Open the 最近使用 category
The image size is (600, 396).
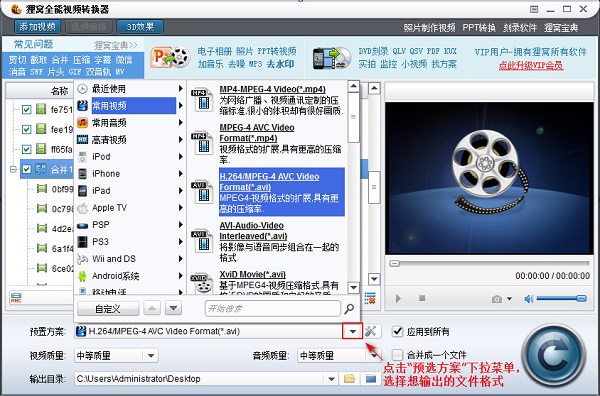tap(129, 89)
